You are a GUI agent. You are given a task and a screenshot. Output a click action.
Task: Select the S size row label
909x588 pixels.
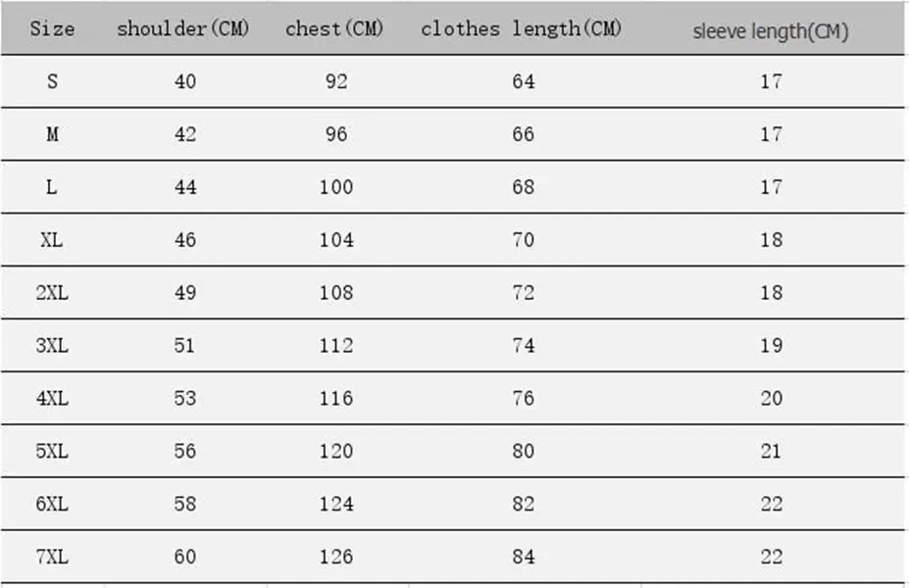pos(52,81)
